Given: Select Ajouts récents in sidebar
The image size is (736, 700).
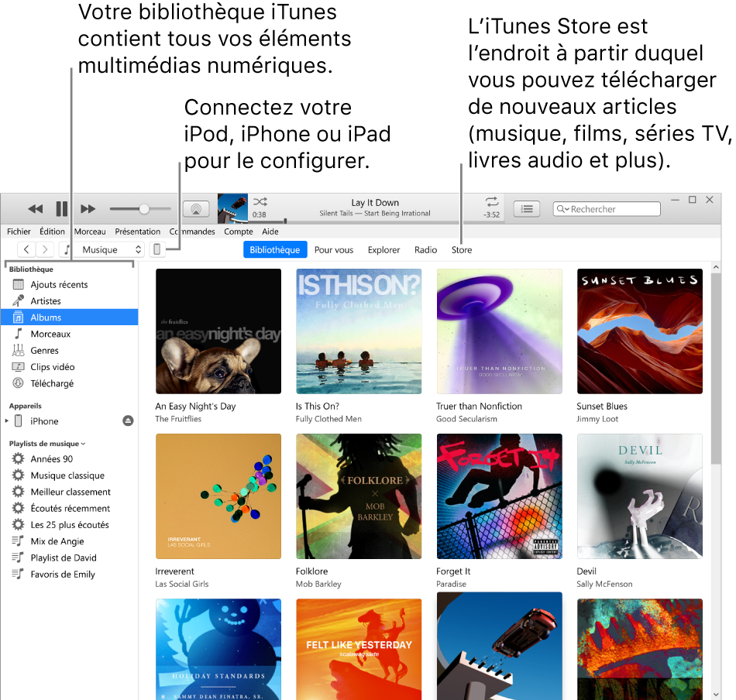Looking at the screenshot, I should [70, 284].
